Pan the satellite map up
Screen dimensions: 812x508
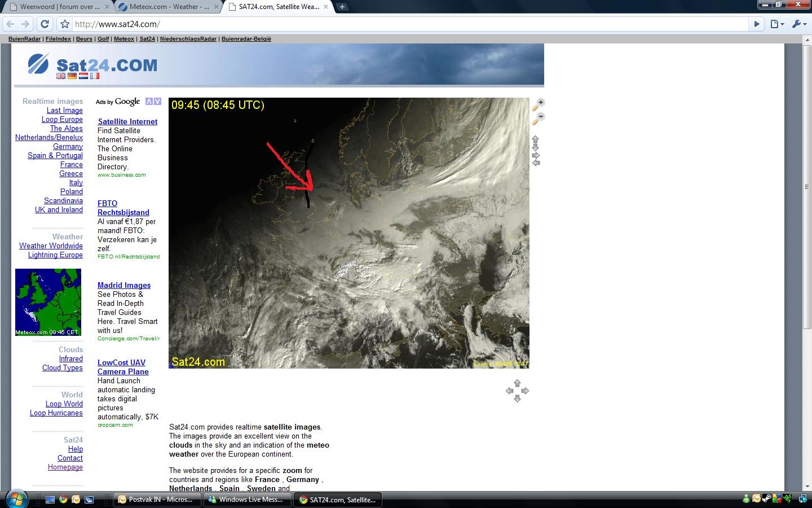pos(536,139)
